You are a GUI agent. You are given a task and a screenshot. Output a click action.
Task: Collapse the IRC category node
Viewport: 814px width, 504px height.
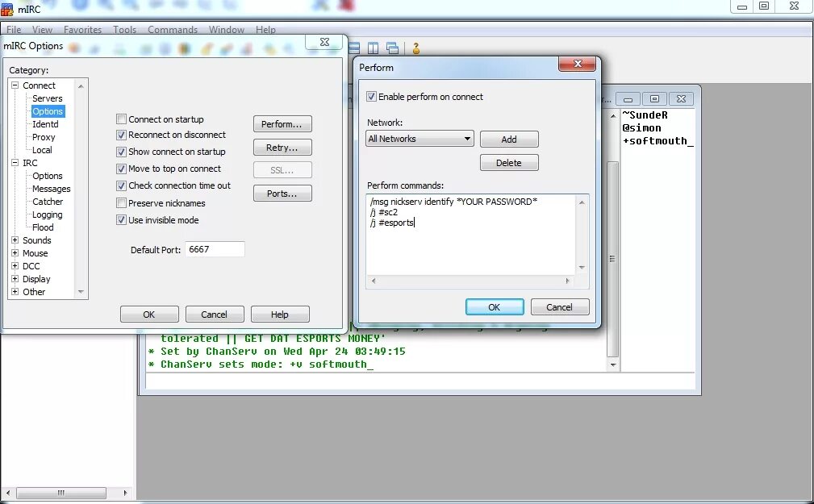coord(15,162)
